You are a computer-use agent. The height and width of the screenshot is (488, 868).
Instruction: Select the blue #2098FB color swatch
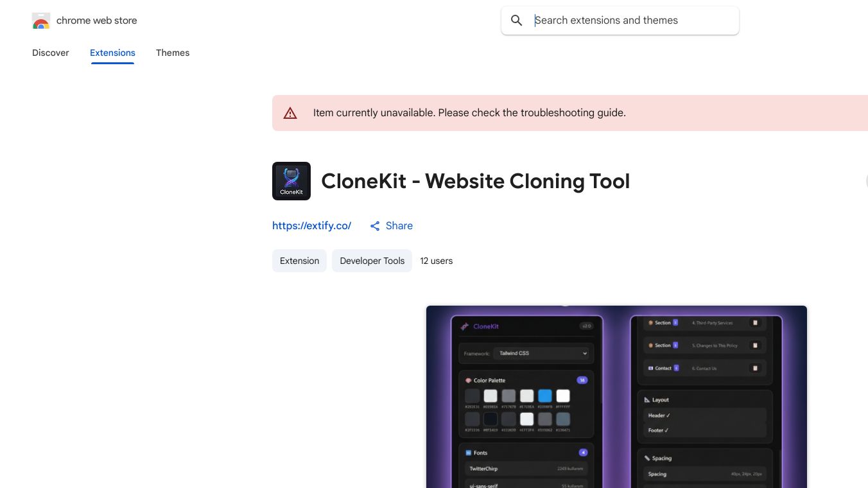(x=544, y=396)
